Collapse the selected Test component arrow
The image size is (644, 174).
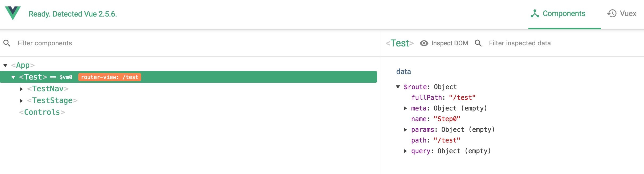click(x=13, y=77)
